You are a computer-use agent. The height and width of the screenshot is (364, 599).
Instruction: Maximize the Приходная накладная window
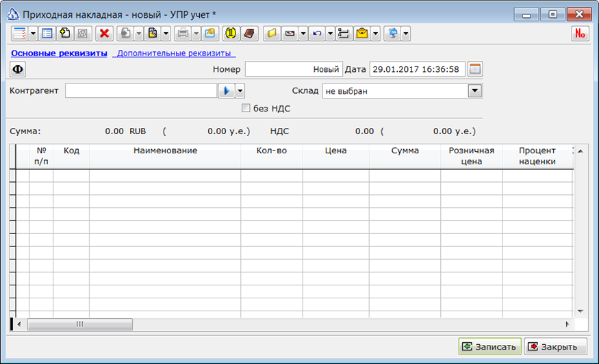[552, 14]
